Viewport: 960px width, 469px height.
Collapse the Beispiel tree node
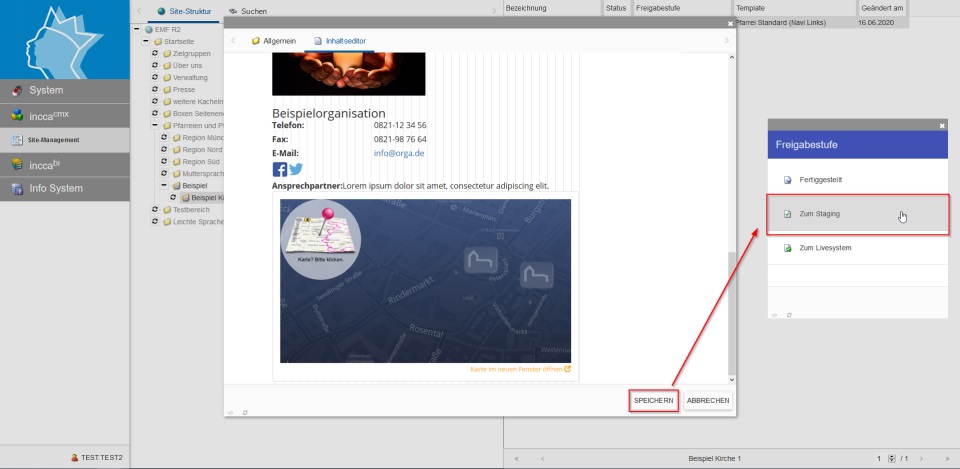tap(163, 185)
